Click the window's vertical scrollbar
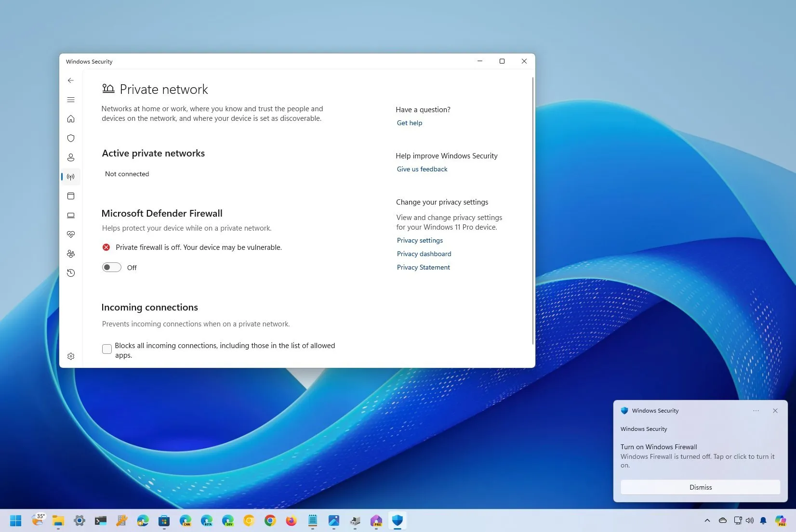Image resolution: width=796 pixels, height=532 pixels. point(532,210)
